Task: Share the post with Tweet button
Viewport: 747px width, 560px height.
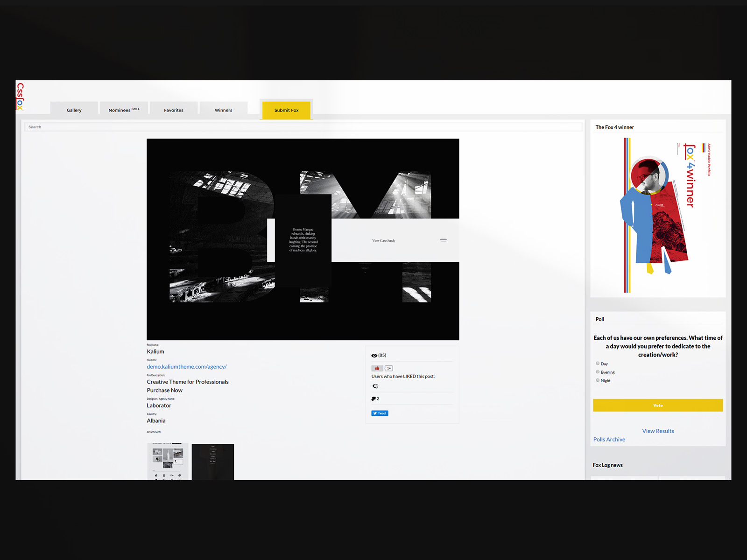Action: tap(380, 413)
